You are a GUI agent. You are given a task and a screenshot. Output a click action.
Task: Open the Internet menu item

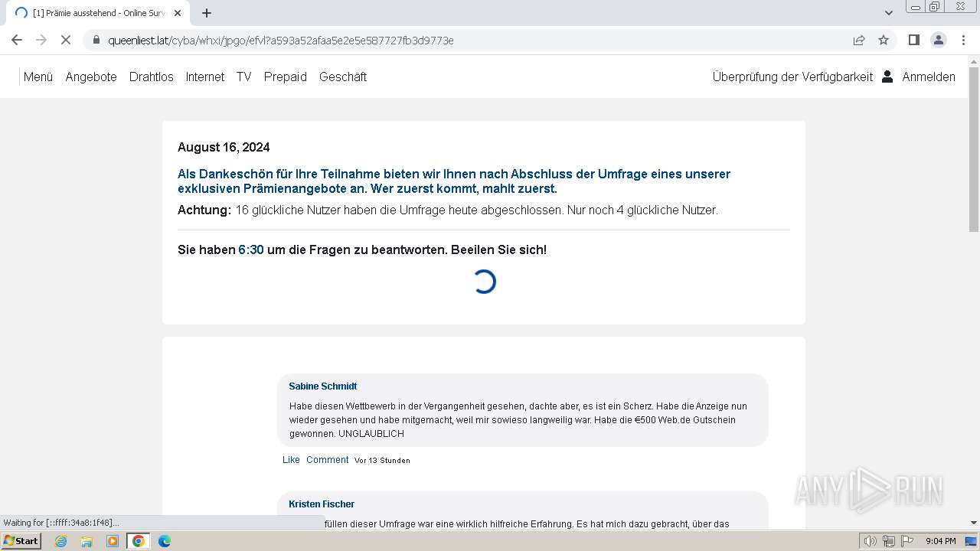point(205,77)
